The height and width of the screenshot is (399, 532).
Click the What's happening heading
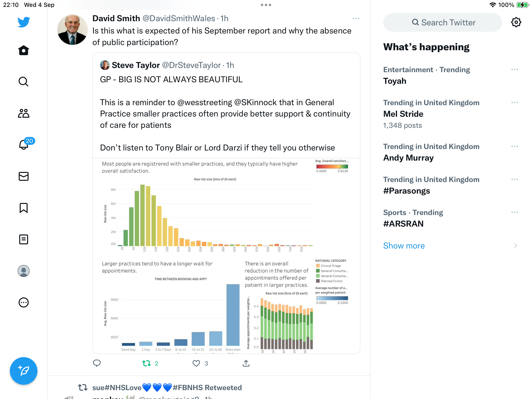[x=426, y=47]
